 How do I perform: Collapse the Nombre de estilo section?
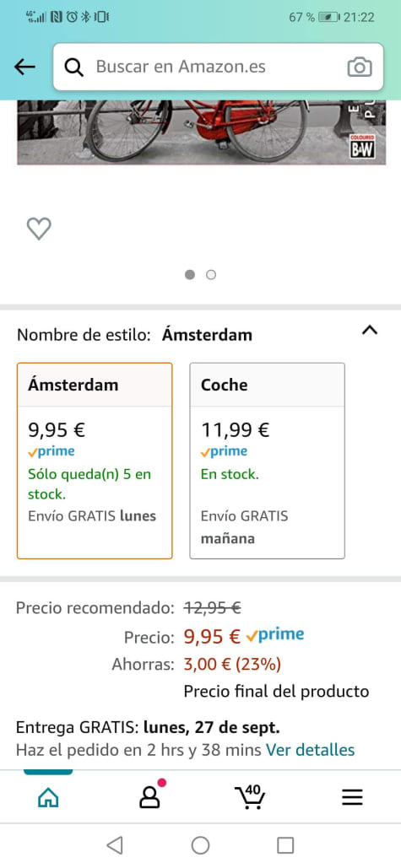(370, 331)
